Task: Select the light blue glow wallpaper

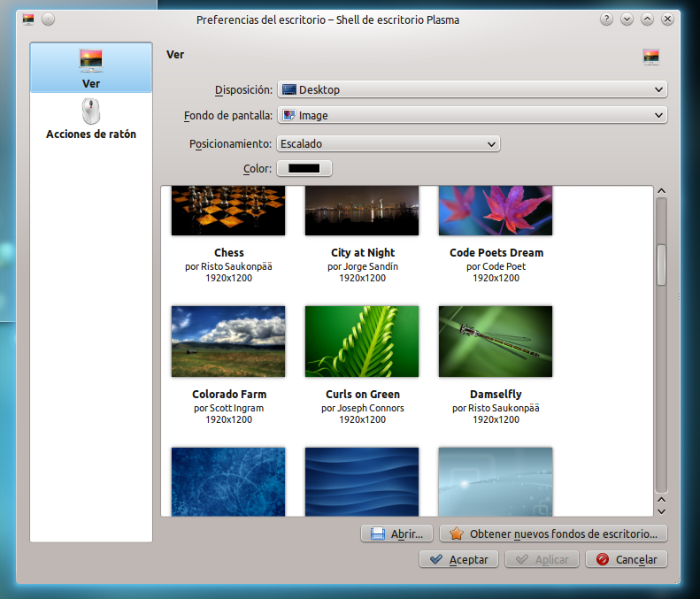Action: pos(496,482)
